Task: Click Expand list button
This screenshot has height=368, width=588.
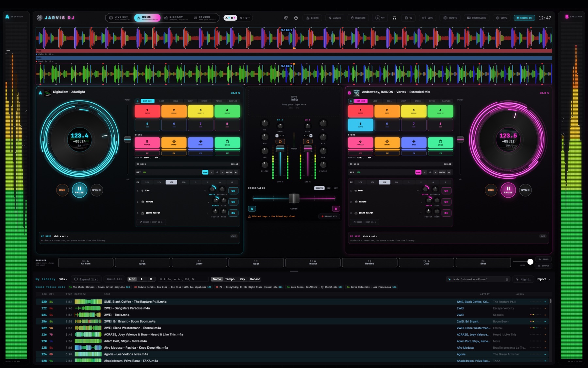Action: tap(86, 279)
